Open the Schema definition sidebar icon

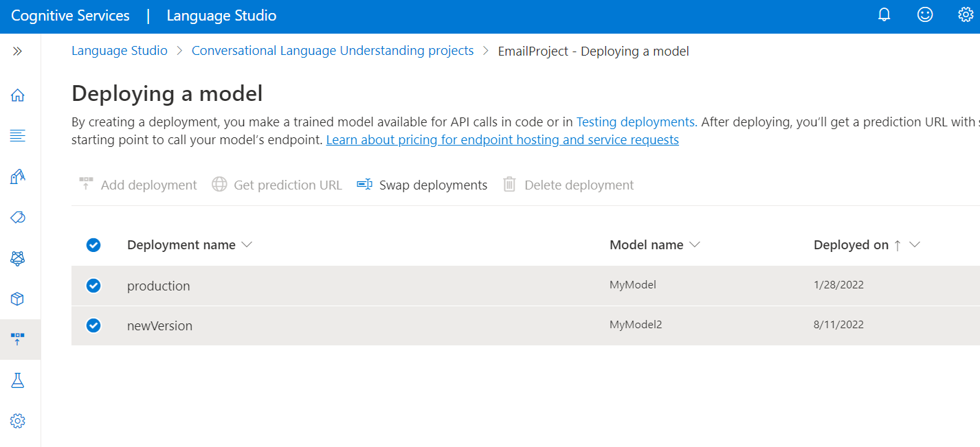pos(18,136)
